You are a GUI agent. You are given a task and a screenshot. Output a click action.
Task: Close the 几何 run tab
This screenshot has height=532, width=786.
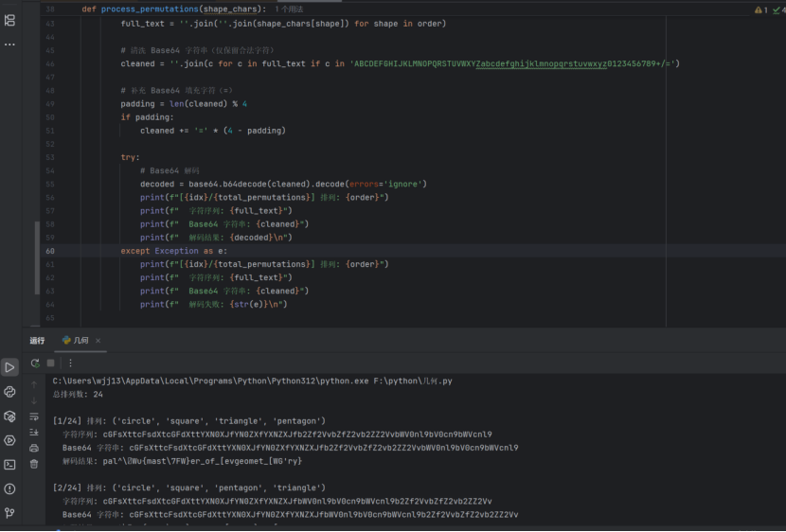[98, 341]
